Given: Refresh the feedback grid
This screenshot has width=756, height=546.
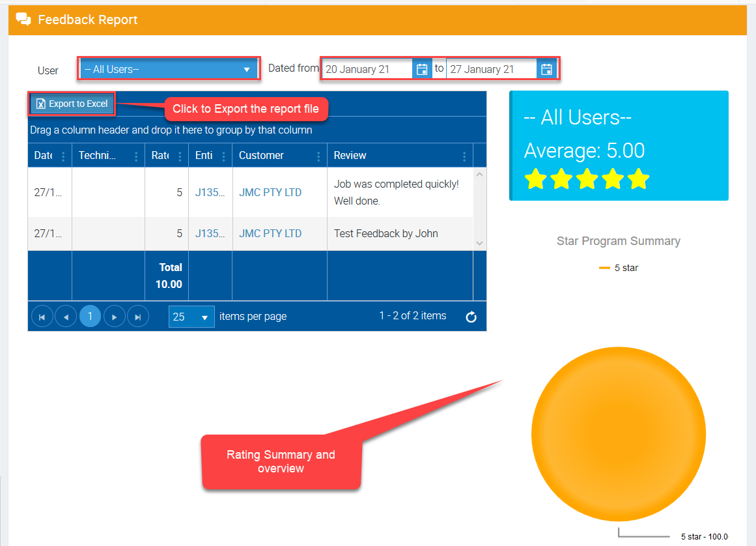Looking at the screenshot, I should click(x=471, y=317).
